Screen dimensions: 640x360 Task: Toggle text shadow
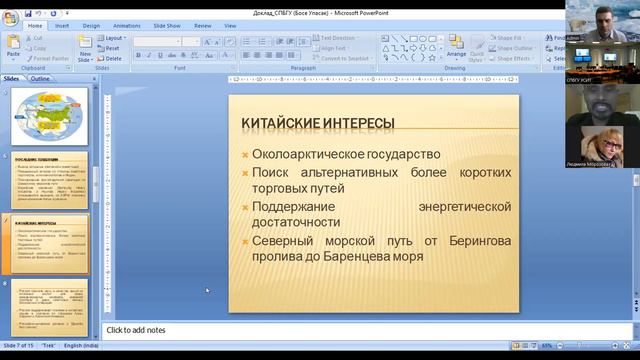[x=183, y=55]
